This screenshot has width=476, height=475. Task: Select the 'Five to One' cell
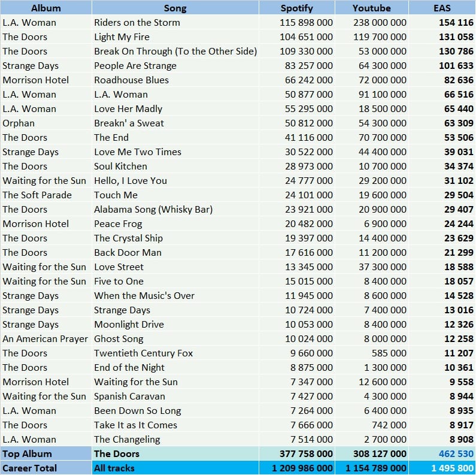tap(175, 282)
